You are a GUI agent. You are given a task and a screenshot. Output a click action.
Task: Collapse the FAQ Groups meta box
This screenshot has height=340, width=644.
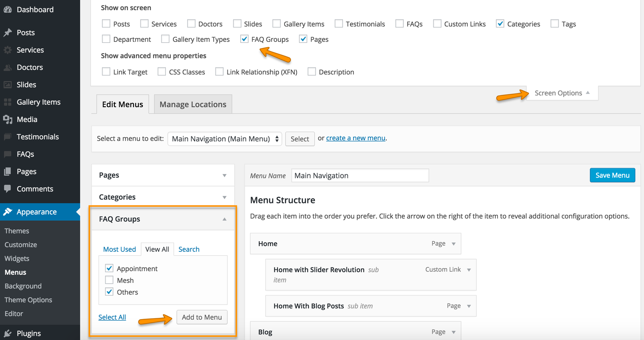click(x=224, y=219)
